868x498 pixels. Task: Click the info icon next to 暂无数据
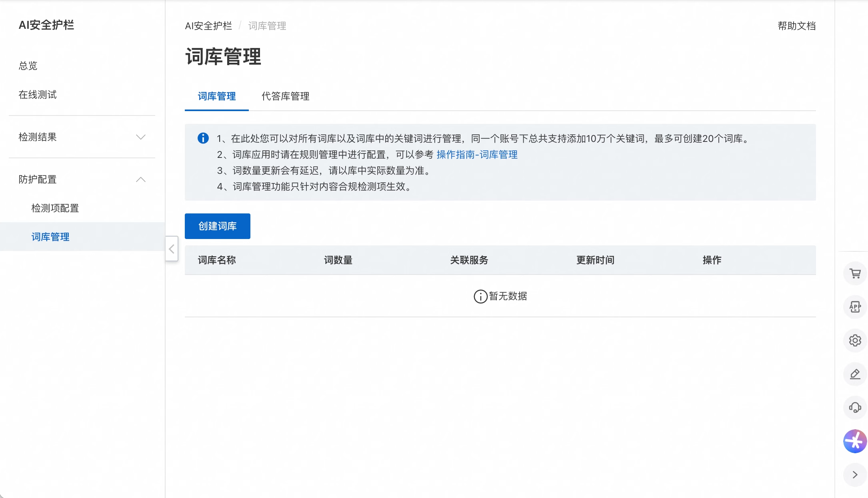pos(480,296)
